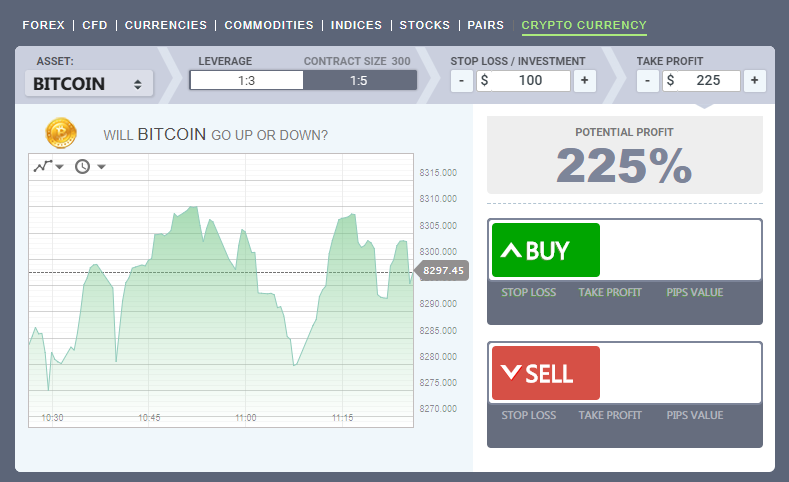
Task: Go to the STOCKS tab
Action: pos(425,25)
